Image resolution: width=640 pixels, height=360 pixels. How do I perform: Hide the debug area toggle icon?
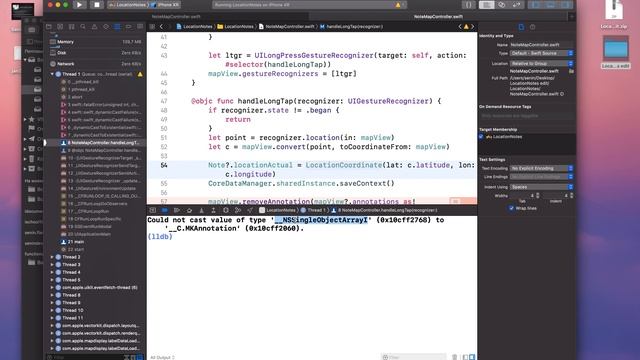click(x=153, y=210)
